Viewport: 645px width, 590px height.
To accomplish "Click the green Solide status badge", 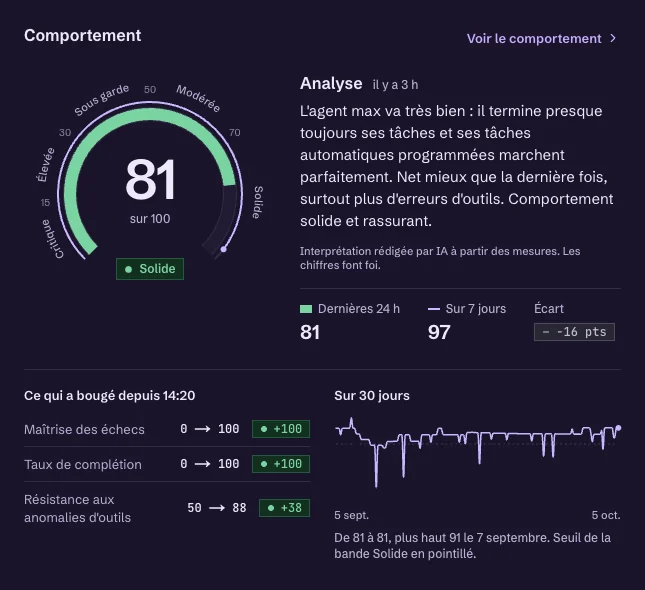I will click(150, 269).
